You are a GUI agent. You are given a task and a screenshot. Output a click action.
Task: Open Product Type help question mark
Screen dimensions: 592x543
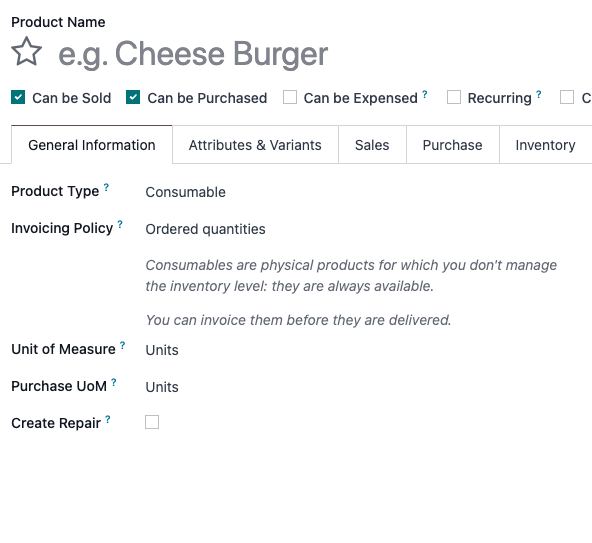106,187
